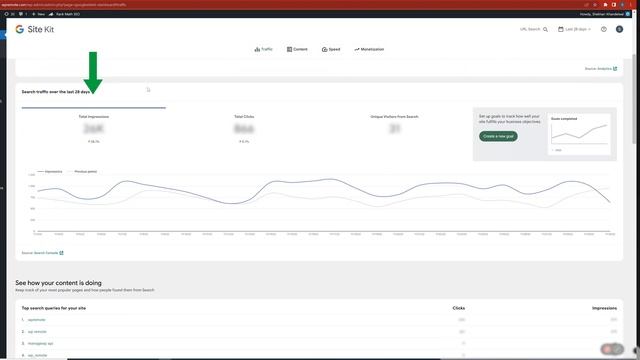Viewport: 640px width, 360px height.
Task: Click 'Search traffic over the last 28 days' heading
Action: 56,92
